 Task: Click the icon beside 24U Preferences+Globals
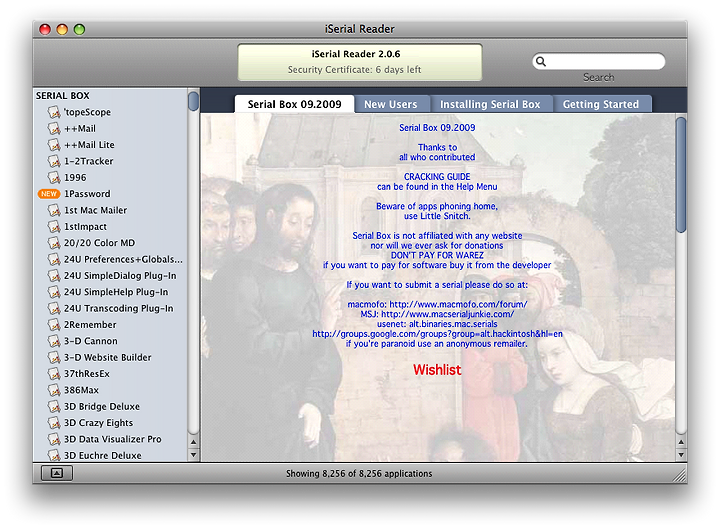[54, 259]
